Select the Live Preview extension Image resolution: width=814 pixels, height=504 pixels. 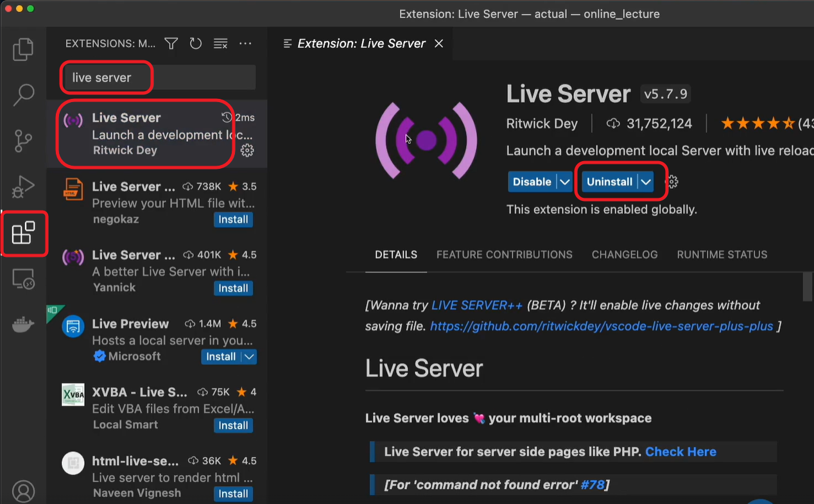tap(157, 340)
